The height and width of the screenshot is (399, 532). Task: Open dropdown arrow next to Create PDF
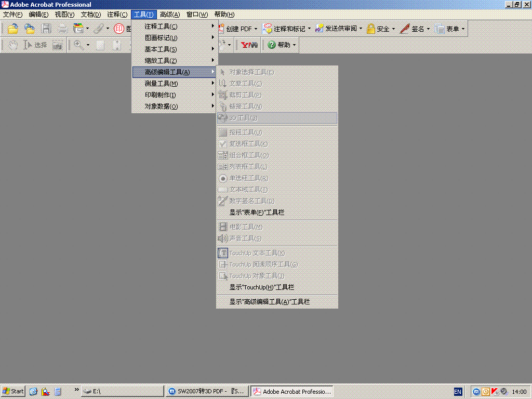coord(256,29)
